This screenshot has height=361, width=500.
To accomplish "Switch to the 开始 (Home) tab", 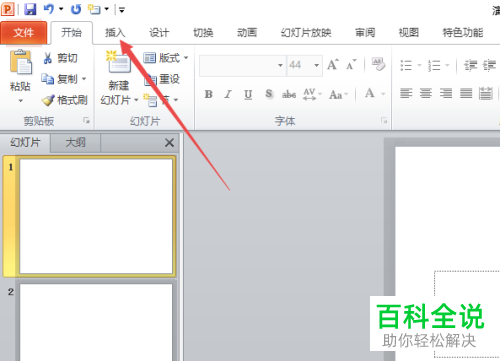I will 71,33.
